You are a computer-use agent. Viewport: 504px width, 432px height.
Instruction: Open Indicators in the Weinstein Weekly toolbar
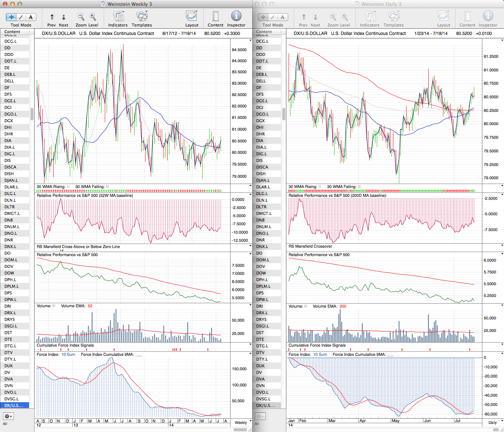(x=118, y=17)
